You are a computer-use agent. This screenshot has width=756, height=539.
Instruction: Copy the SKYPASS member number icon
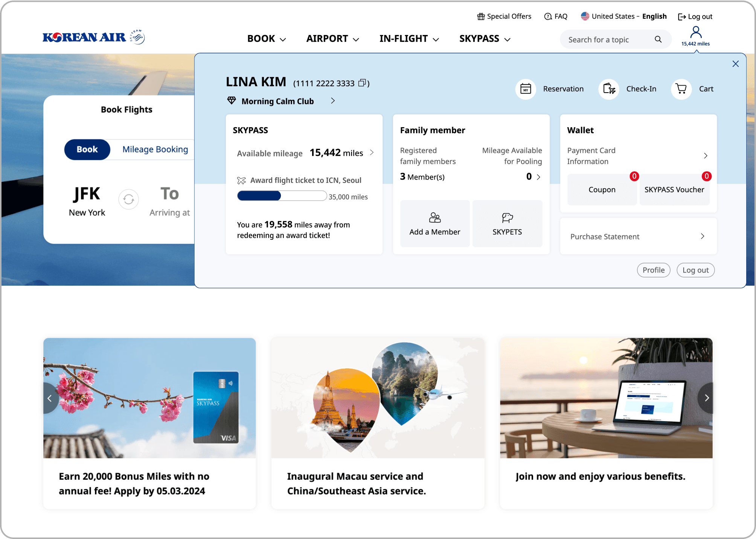click(x=362, y=83)
